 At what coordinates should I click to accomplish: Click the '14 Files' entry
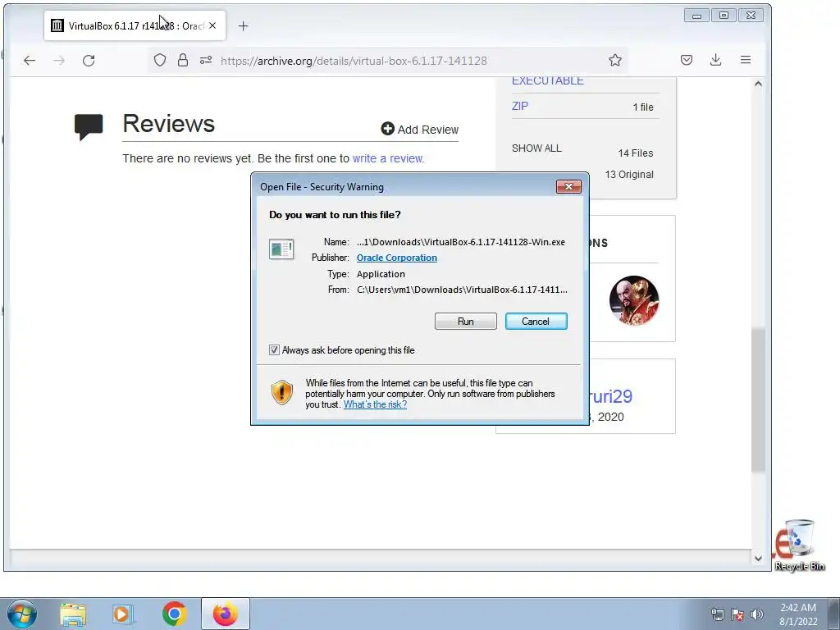(636, 153)
